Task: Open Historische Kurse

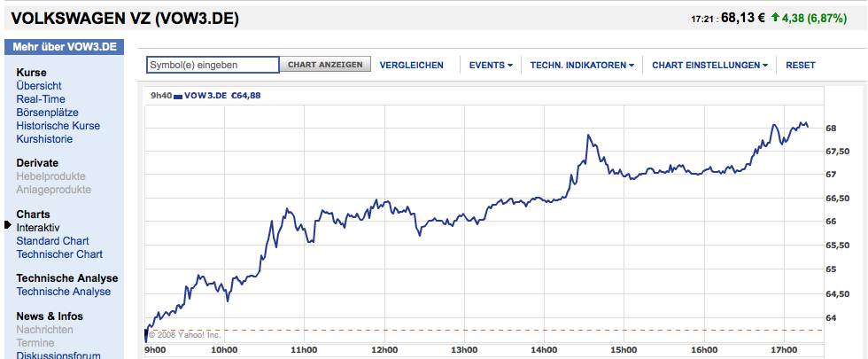Action: coord(58,126)
